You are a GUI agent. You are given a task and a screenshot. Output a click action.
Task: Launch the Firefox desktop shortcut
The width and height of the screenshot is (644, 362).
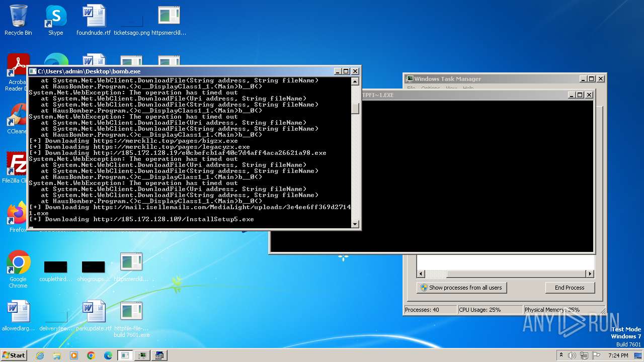coord(18,216)
